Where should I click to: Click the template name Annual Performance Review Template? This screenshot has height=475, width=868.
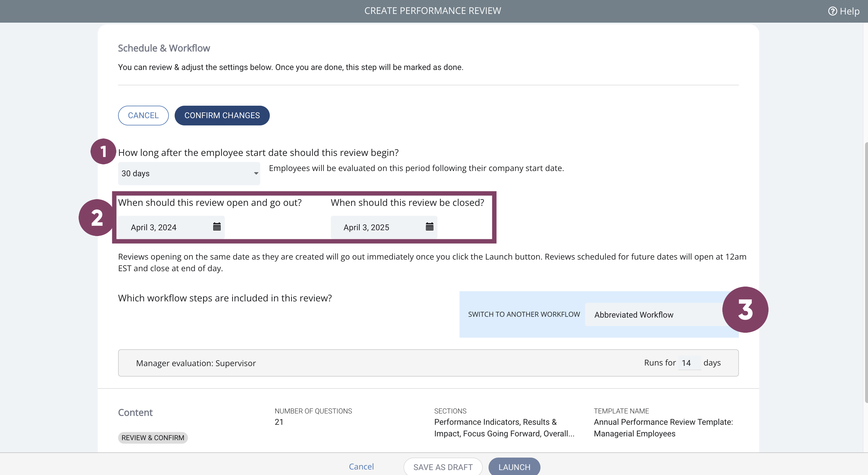[663, 427]
